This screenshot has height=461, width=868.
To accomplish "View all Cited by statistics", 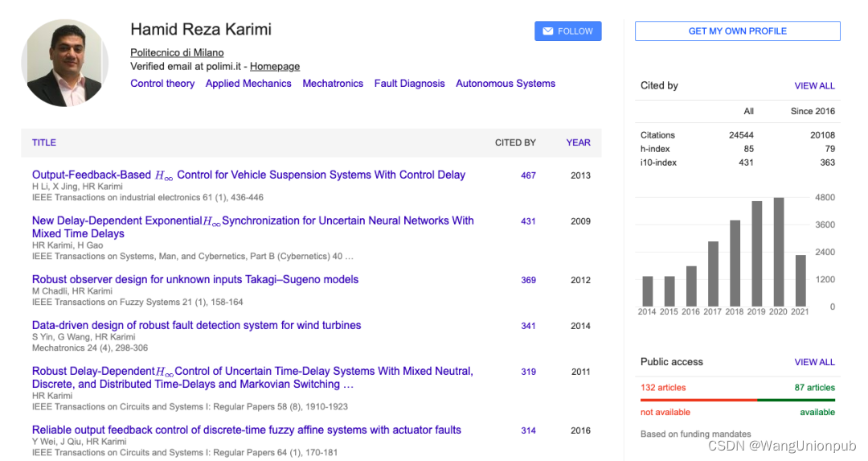I will coord(814,85).
